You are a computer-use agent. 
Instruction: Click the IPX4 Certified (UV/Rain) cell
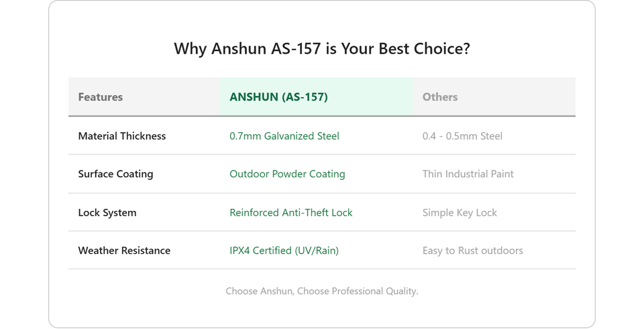(284, 250)
